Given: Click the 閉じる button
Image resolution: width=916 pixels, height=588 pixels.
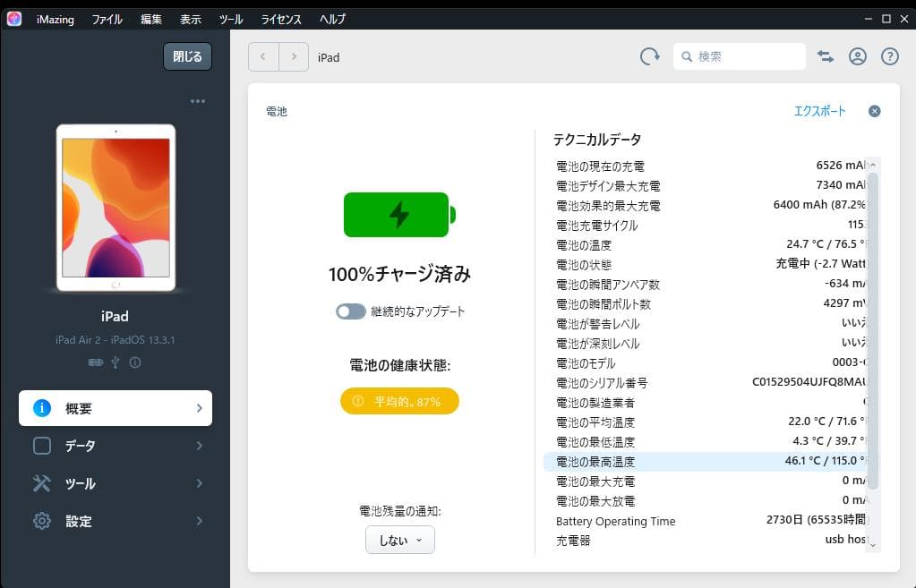Looking at the screenshot, I should pyautogui.click(x=187, y=56).
